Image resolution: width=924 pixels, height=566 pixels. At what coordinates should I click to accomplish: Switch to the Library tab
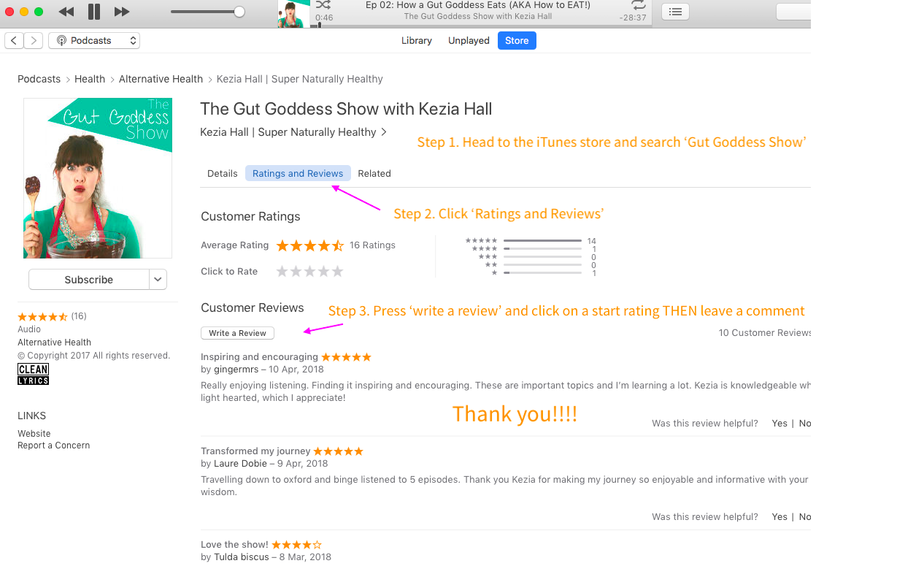[x=417, y=41]
